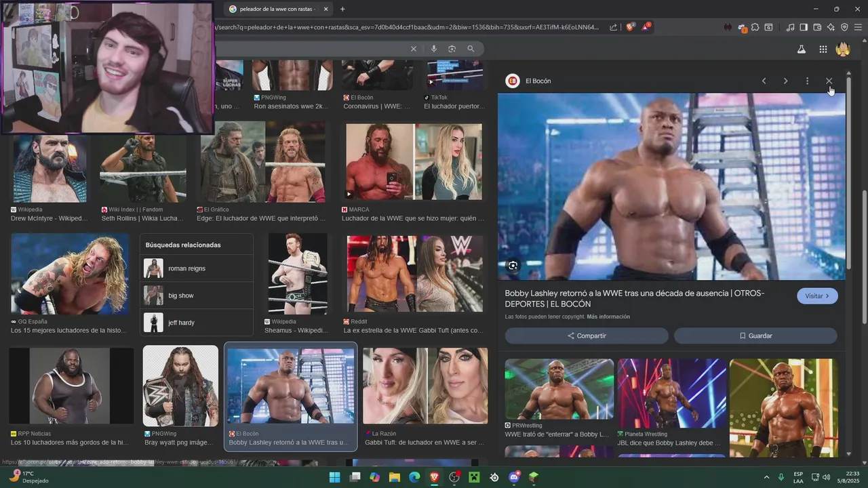The height and width of the screenshot is (488, 868).
Task: Open Google Search Labs flask icon
Action: (801, 49)
